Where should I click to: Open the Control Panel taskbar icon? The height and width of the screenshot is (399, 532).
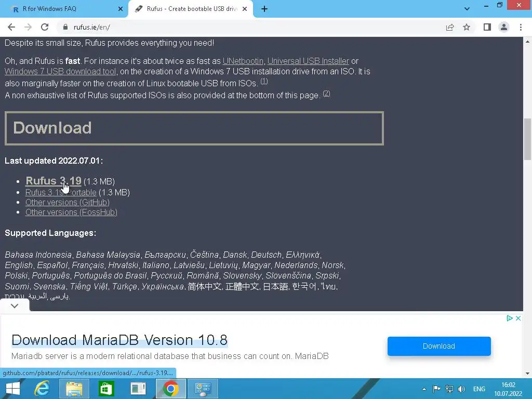pyautogui.click(x=203, y=389)
